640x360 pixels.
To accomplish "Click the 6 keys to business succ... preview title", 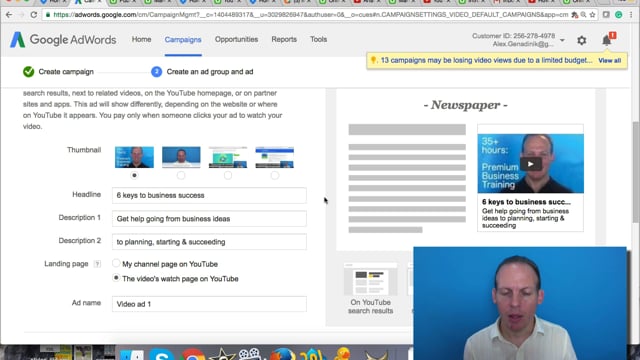I will pos(526,202).
